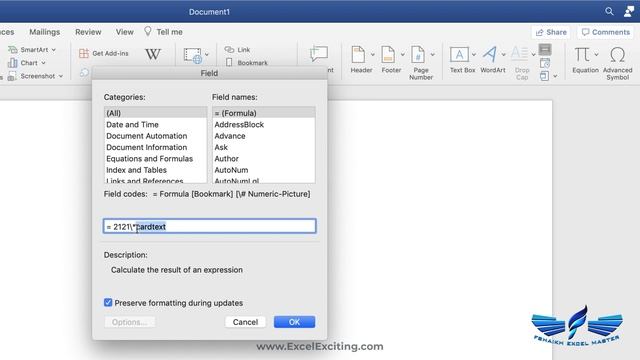Click Cancel in the Field dialog
The width and height of the screenshot is (640, 360).
coord(245,322)
